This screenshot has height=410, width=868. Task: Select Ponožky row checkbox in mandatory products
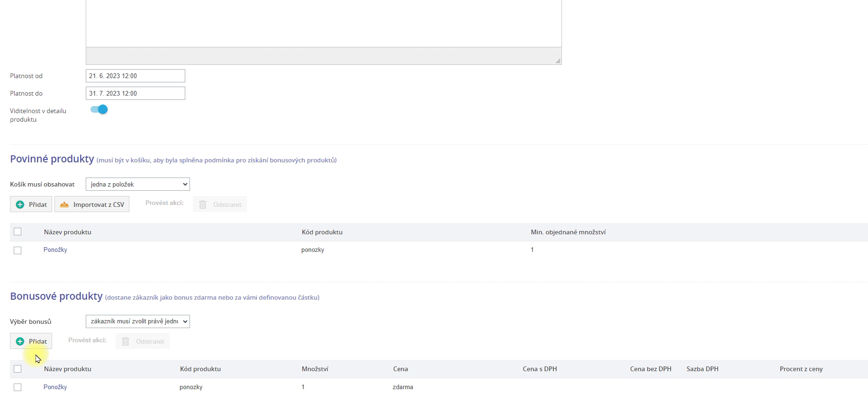(x=18, y=250)
